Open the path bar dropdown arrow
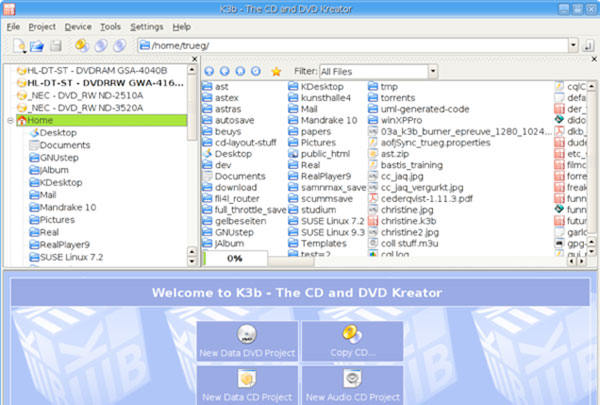The width and height of the screenshot is (600, 405). [573, 46]
